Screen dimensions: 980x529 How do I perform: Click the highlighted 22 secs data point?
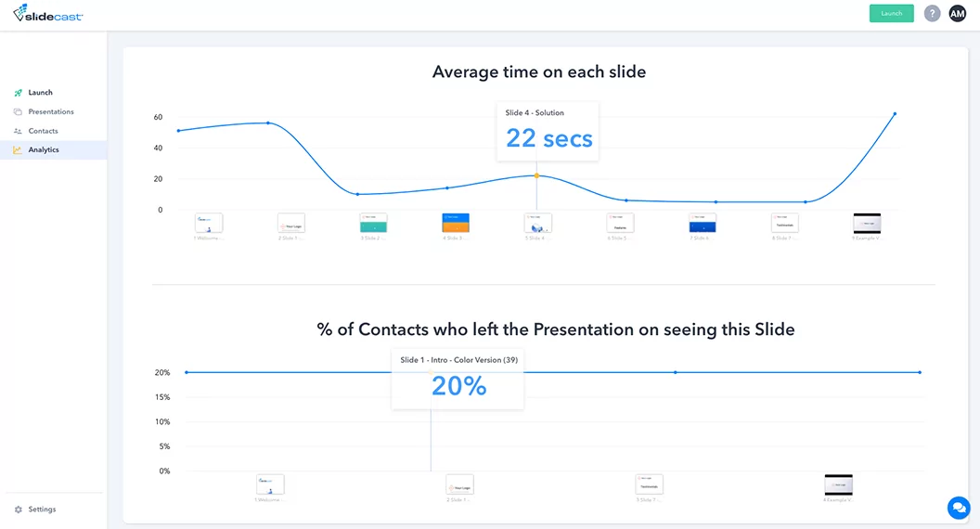(x=536, y=175)
